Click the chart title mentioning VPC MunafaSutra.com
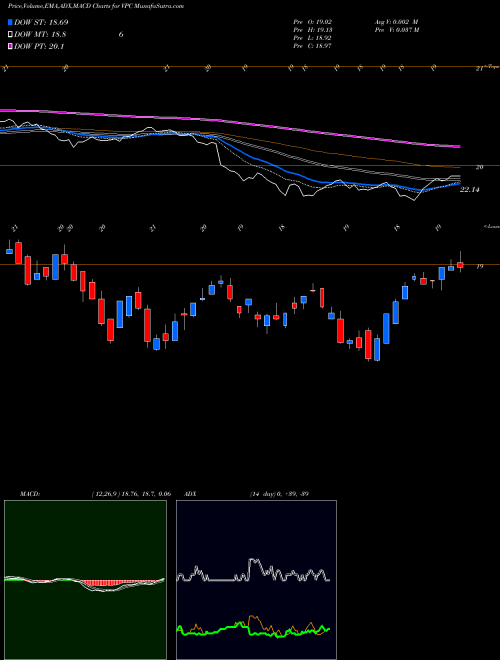 point(96,7)
